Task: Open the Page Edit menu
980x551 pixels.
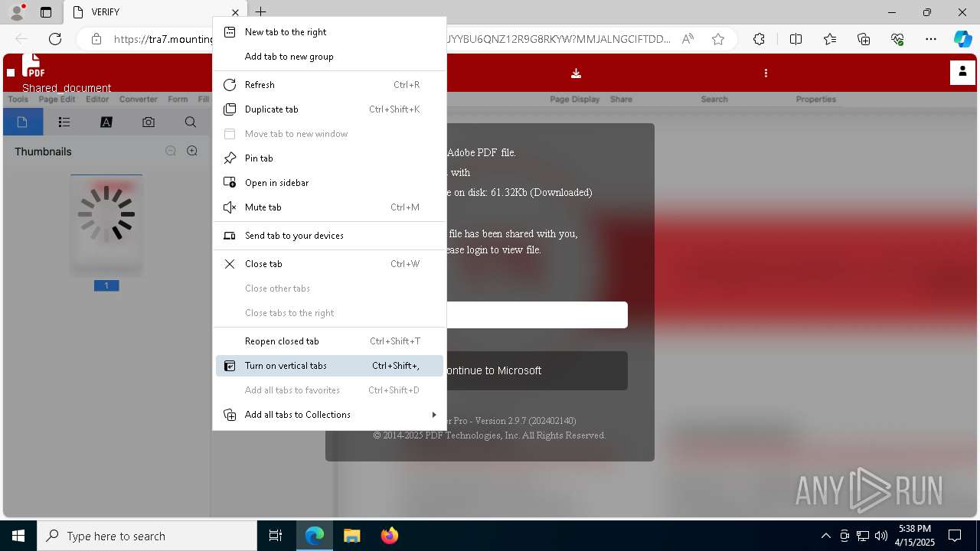Action: point(57,99)
